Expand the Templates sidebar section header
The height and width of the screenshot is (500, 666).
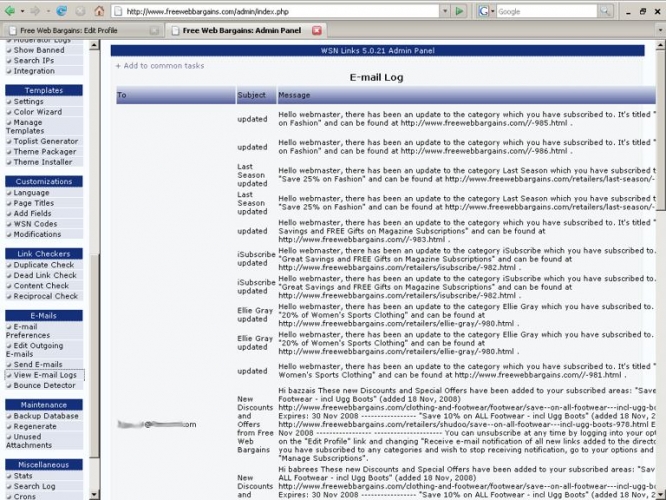click(x=43, y=90)
